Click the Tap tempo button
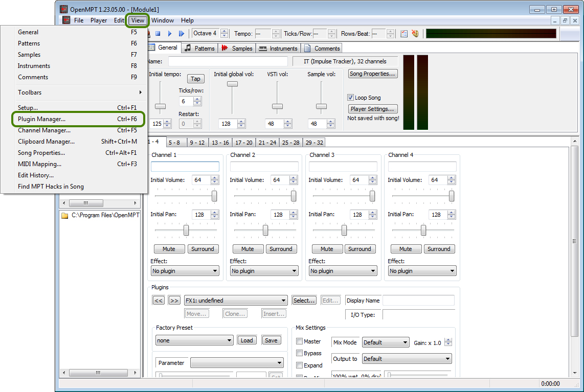584x392 pixels. [195, 79]
